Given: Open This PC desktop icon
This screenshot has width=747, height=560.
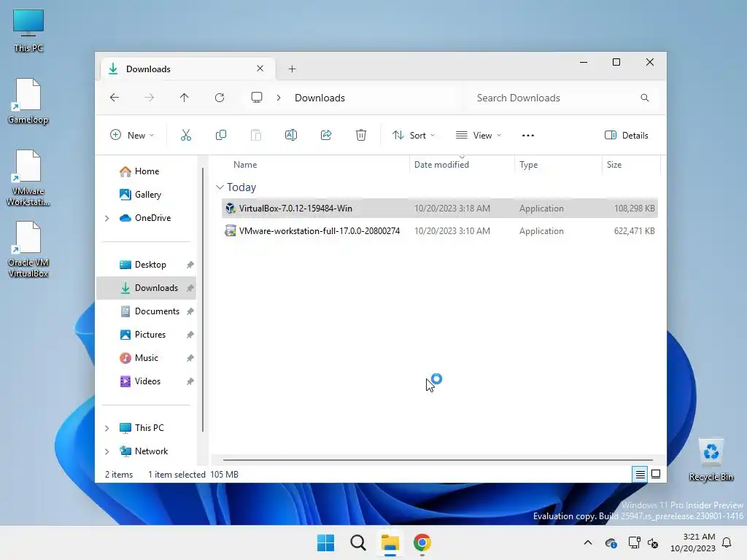Looking at the screenshot, I should [28, 31].
